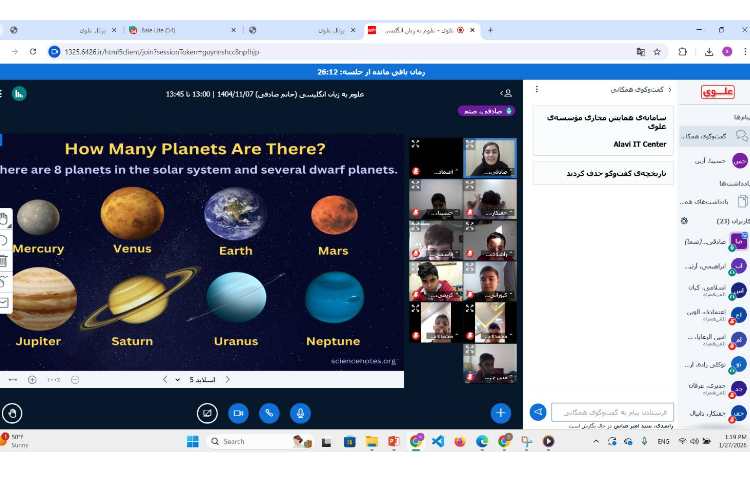Open the shared notes entry in sidebar
Viewport: 750px width, 480px height.
[715, 202]
